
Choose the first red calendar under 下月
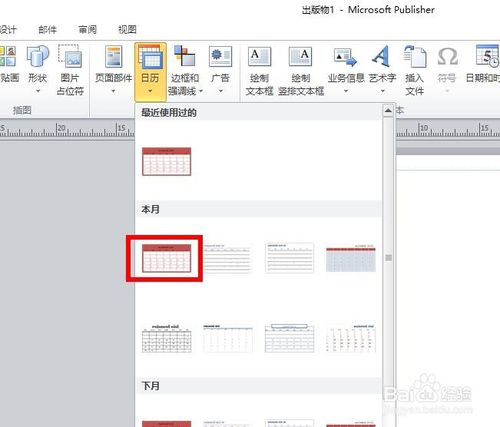point(166,424)
